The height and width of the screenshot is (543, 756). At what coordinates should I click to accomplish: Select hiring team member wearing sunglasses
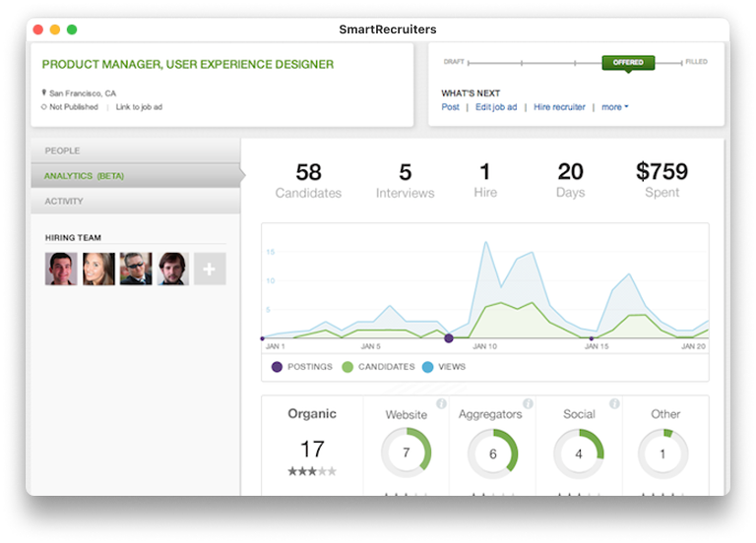[136, 269]
